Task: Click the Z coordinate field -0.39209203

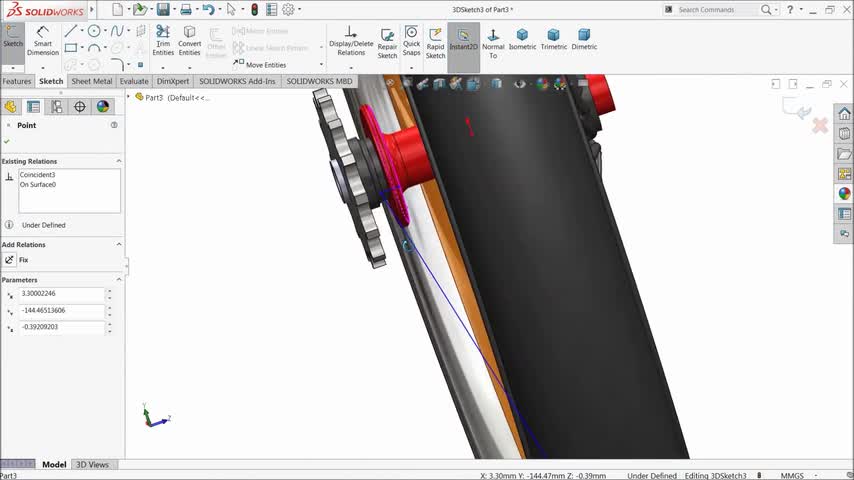Action: 62,327
